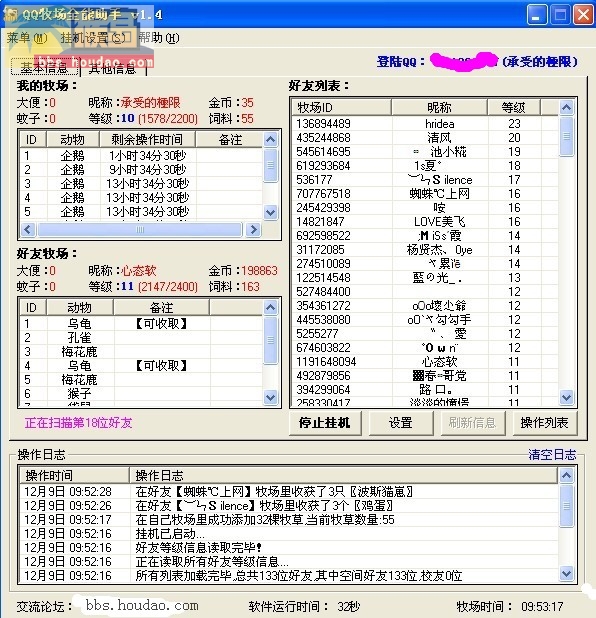Sort friend list by 等级 column header
This screenshot has width=596, height=618.
pos(514,107)
